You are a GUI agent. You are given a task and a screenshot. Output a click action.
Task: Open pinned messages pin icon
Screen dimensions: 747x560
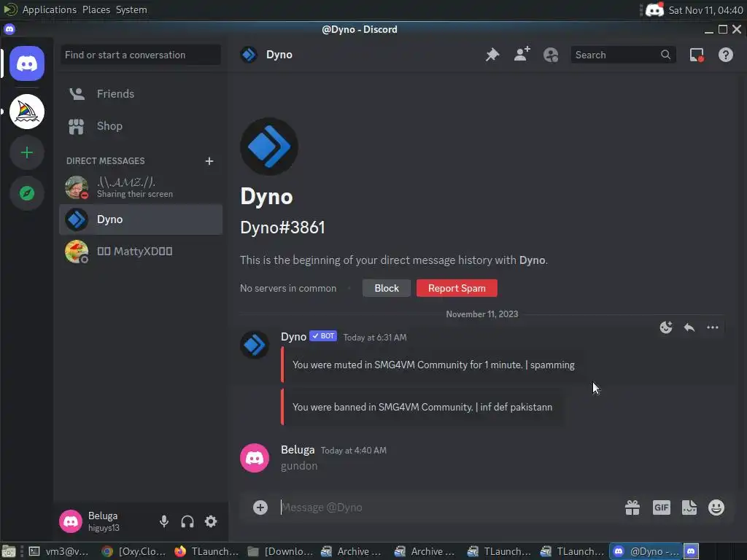point(492,55)
